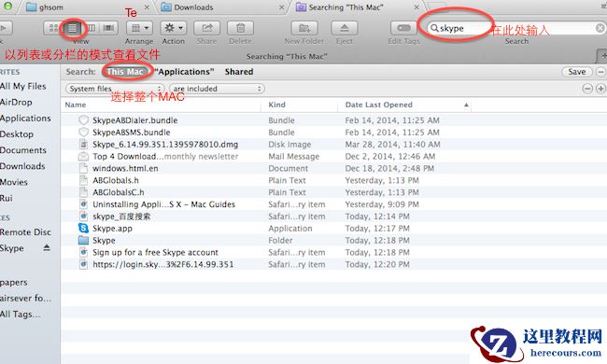Image resolution: width=607 pixels, height=364 pixels.
Task: Select ABGlobalsC.h file
Action: point(119,192)
